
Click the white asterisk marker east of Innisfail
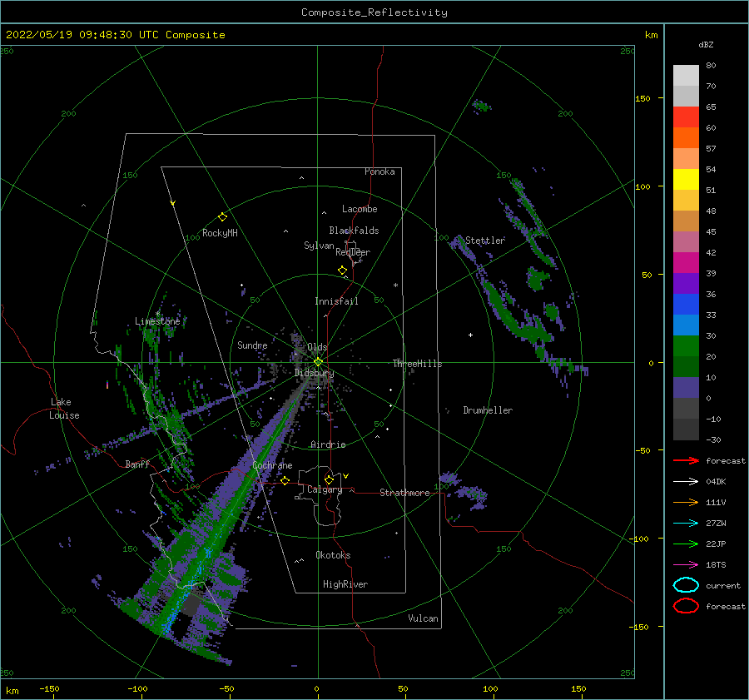pos(395,285)
